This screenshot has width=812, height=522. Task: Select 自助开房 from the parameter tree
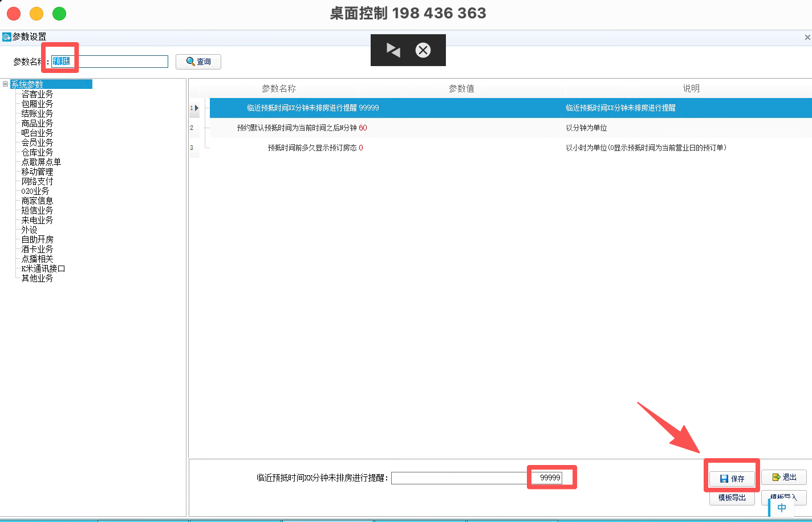(36, 239)
